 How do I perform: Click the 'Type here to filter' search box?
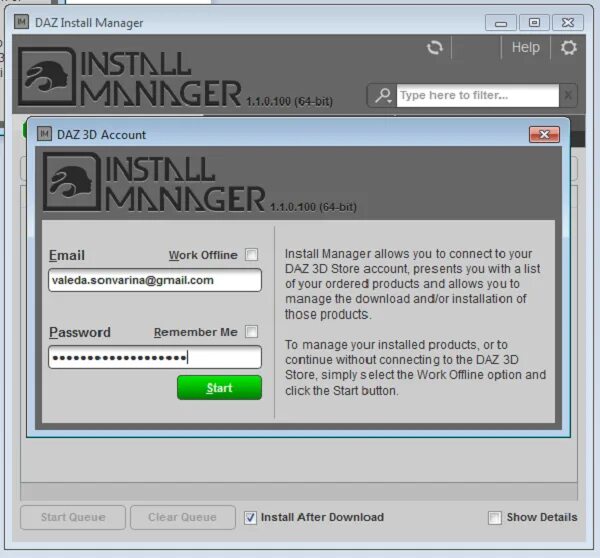pyautogui.click(x=478, y=95)
